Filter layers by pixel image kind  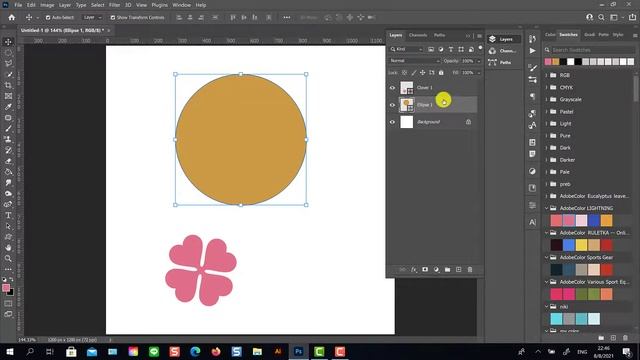pos(431,49)
